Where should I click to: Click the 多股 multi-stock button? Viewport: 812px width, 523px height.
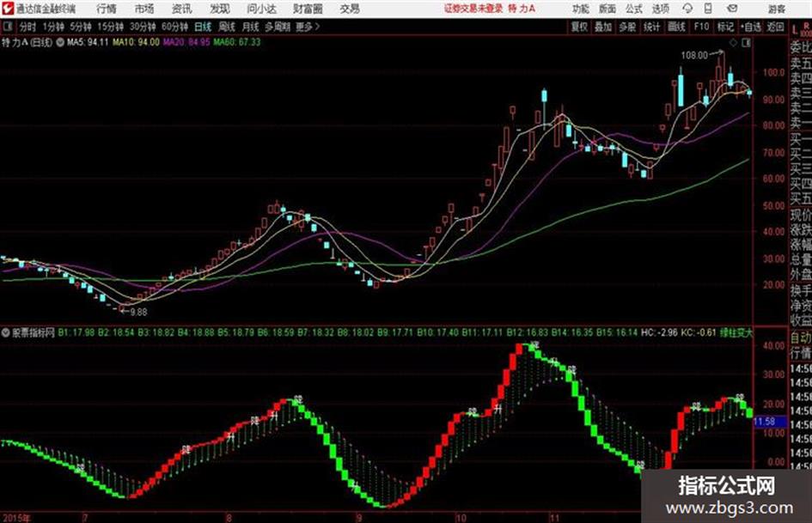coord(627,27)
